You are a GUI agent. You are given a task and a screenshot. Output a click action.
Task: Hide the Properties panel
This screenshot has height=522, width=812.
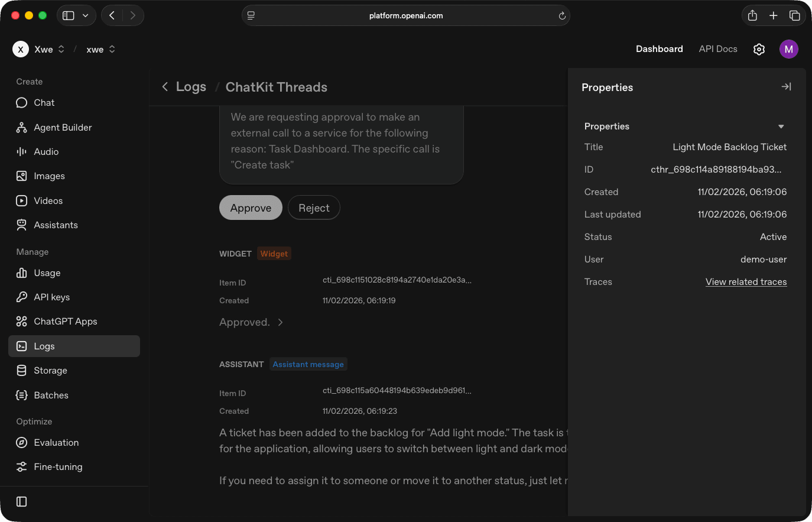(786, 86)
